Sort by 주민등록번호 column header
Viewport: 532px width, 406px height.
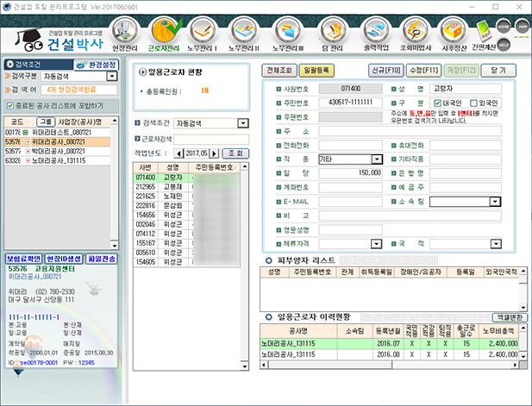(x=214, y=167)
